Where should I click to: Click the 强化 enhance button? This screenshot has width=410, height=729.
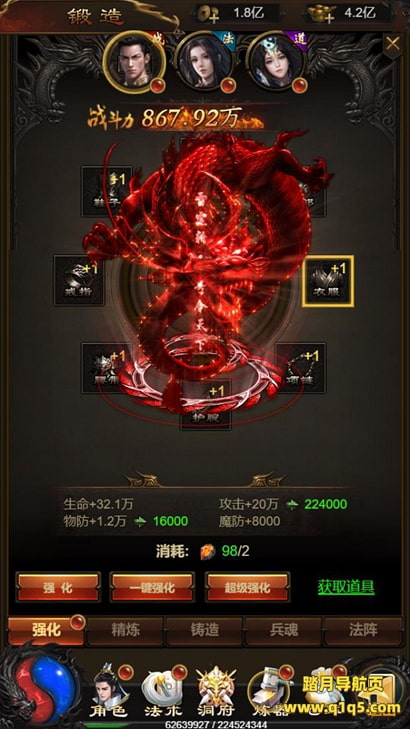click(59, 587)
